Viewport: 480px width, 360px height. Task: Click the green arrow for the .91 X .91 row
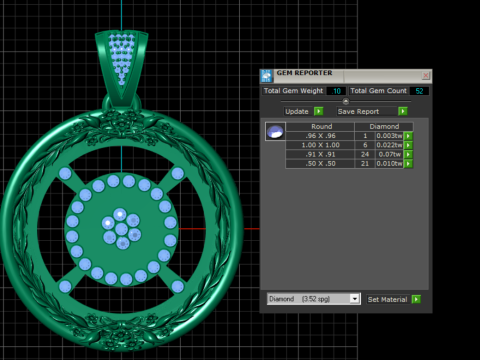click(408, 154)
